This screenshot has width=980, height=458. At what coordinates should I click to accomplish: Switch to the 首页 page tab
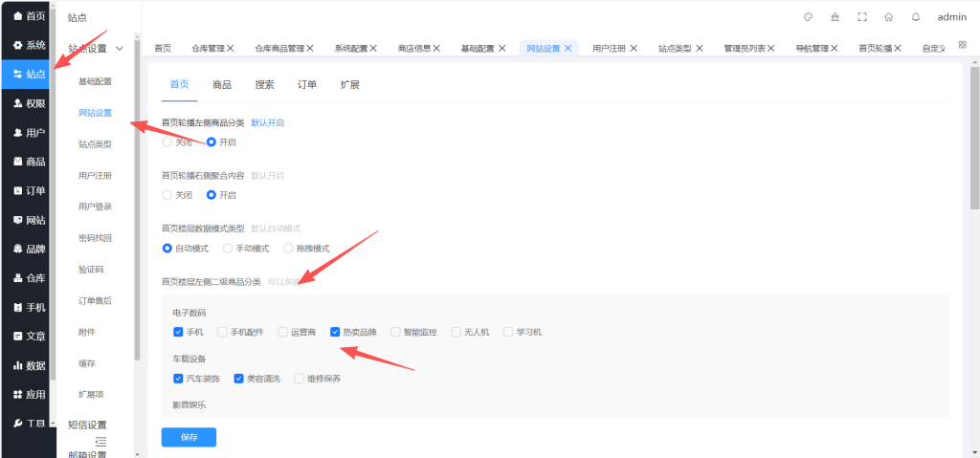pos(163,48)
